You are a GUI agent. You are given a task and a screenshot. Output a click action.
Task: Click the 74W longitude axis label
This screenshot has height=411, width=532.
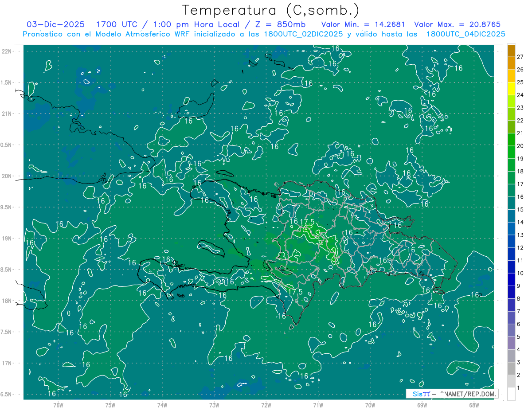coord(162,405)
